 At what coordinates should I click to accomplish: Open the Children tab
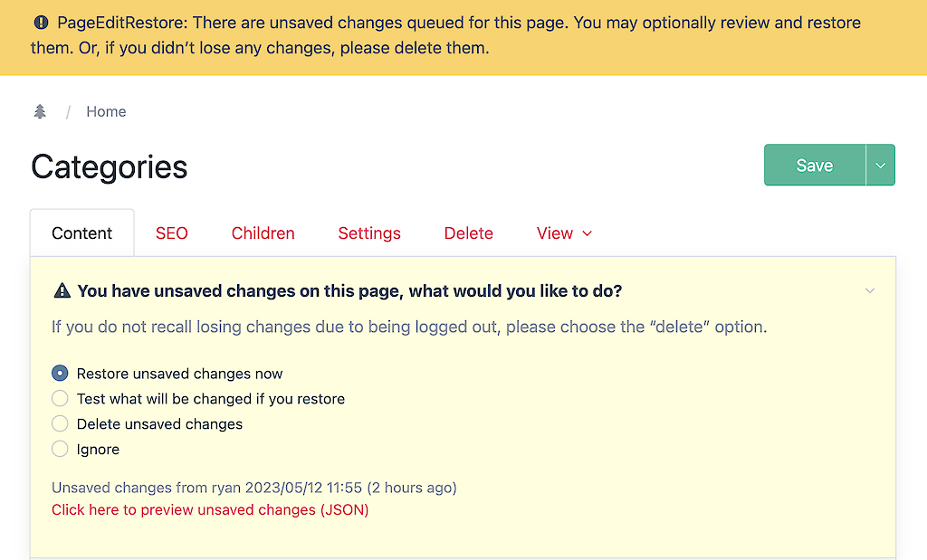263,233
